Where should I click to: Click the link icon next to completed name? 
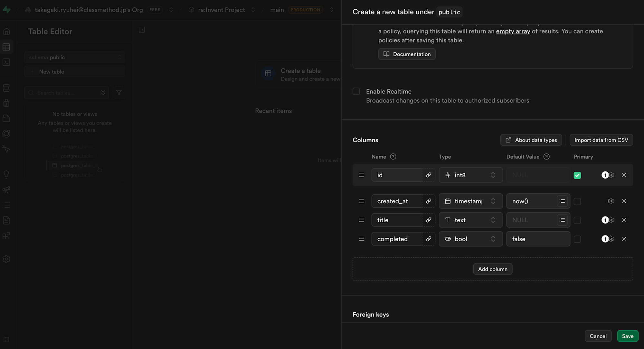[x=429, y=239]
